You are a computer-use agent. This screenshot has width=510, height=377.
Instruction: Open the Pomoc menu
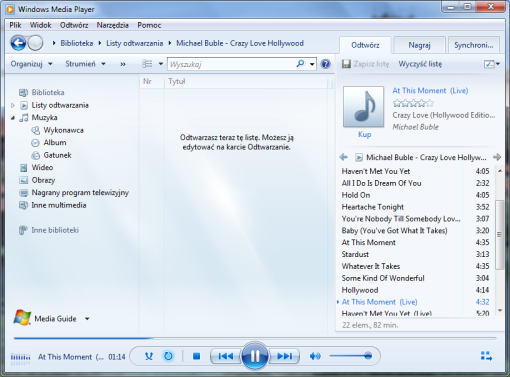[x=149, y=25]
